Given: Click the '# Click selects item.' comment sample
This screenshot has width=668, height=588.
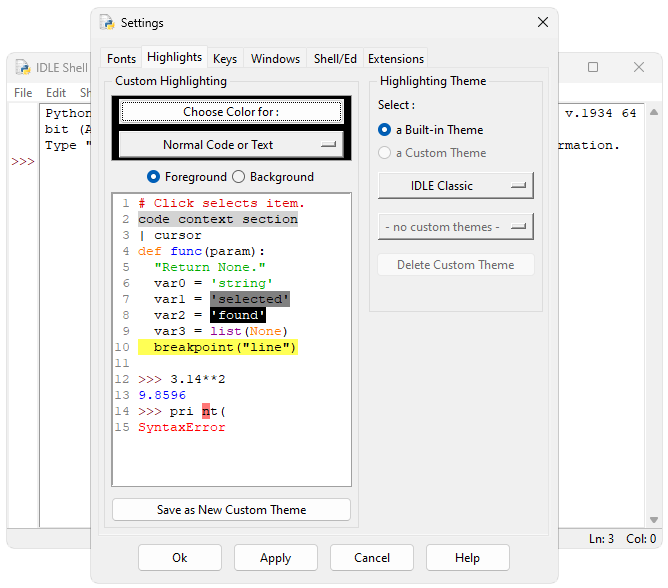Looking at the screenshot, I should click(x=221, y=203).
